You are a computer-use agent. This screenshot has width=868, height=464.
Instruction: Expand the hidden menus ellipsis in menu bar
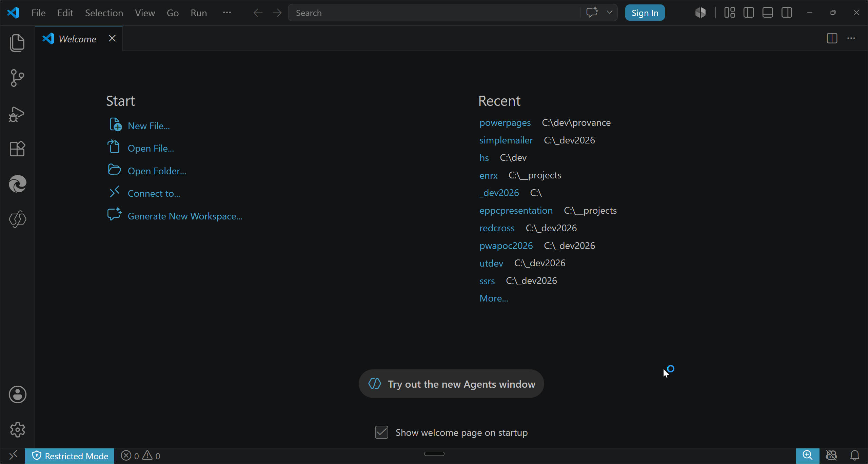click(x=227, y=13)
